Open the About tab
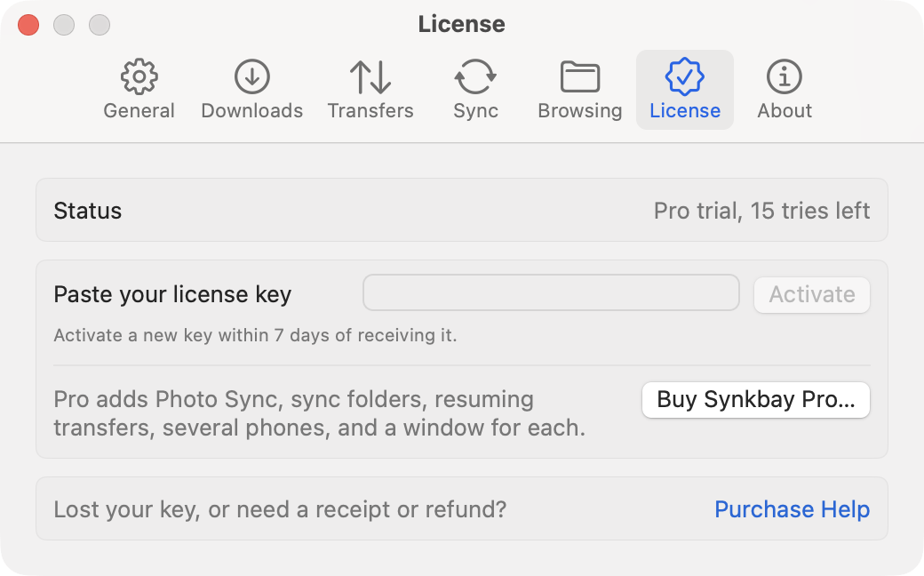 [785, 90]
